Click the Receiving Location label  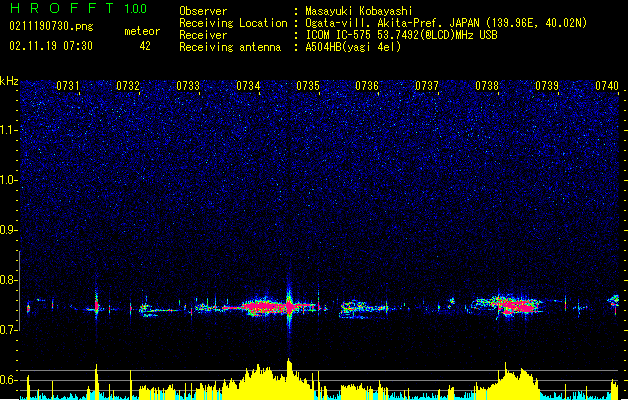click(x=233, y=23)
